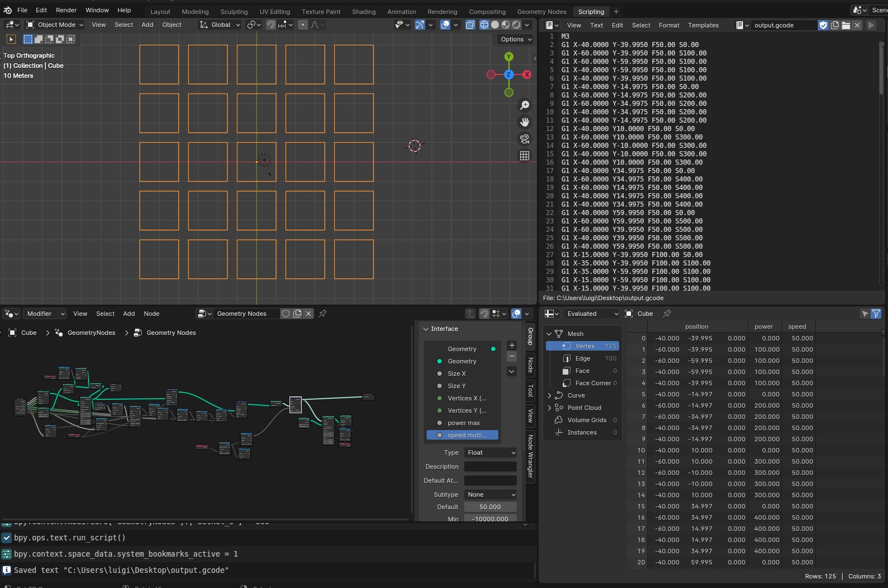Toggle X-ray display in viewport
Image resolution: width=888 pixels, height=588 pixels.
click(470, 25)
